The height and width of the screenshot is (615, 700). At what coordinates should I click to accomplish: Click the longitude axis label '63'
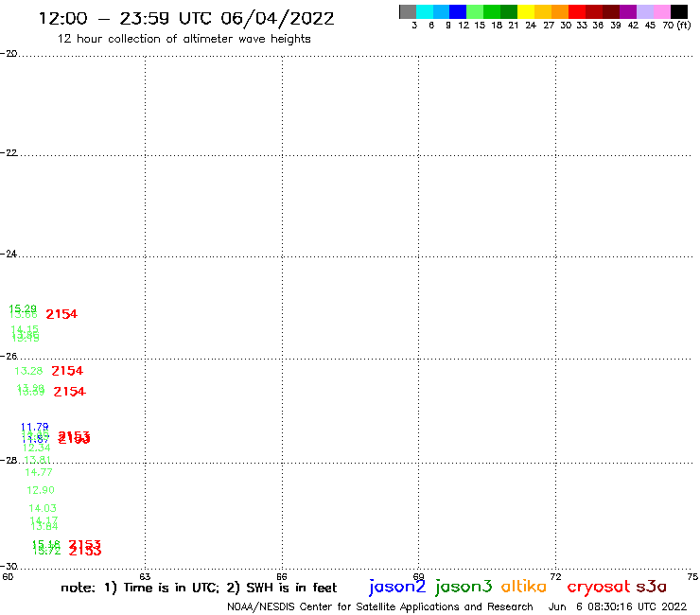click(x=145, y=576)
